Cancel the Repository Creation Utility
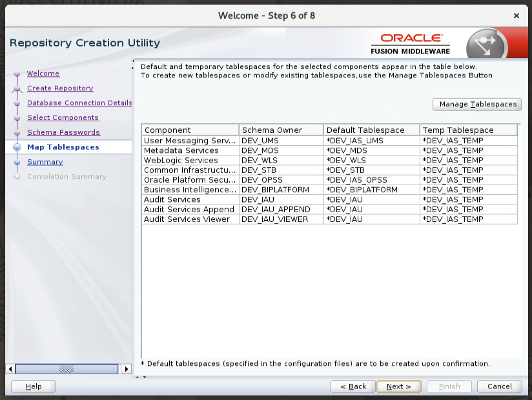 (x=500, y=386)
